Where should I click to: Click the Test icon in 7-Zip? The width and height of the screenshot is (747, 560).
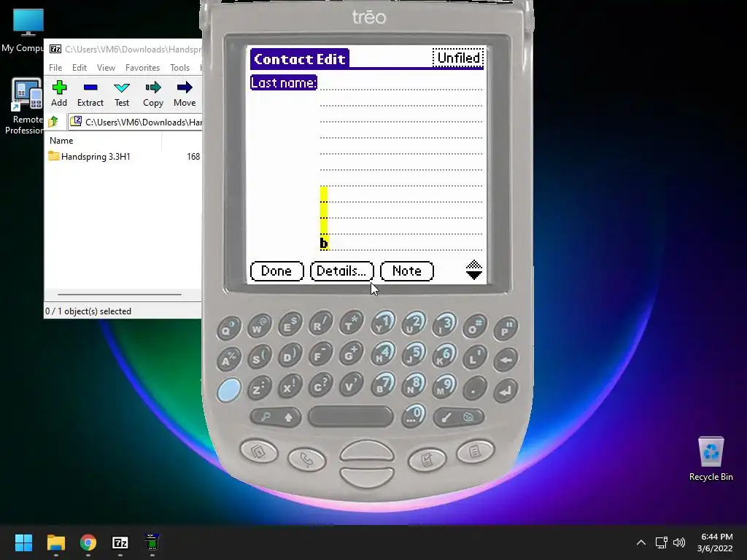coord(122,93)
